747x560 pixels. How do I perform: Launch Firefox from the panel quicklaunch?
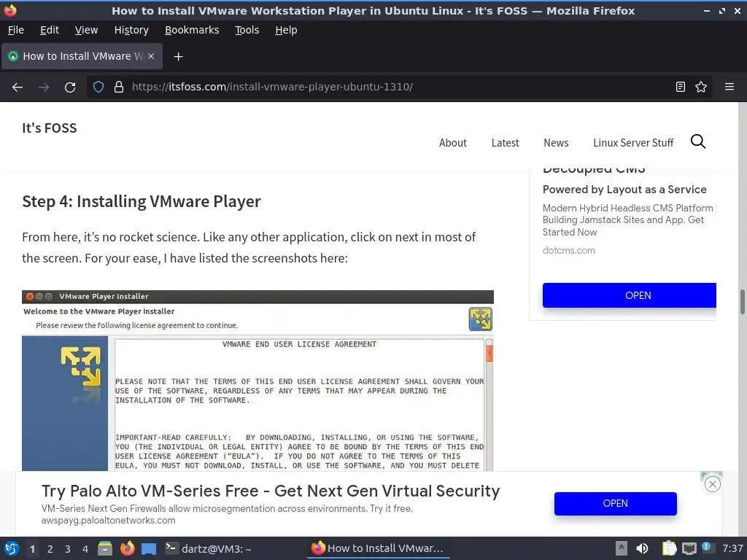pyautogui.click(x=127, y=548)
